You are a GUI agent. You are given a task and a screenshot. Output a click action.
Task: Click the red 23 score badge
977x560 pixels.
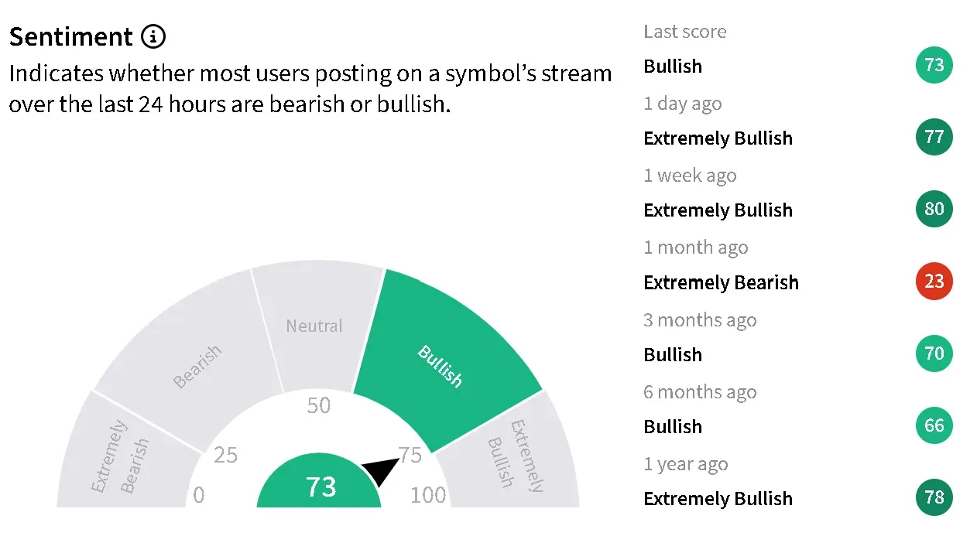934,282
